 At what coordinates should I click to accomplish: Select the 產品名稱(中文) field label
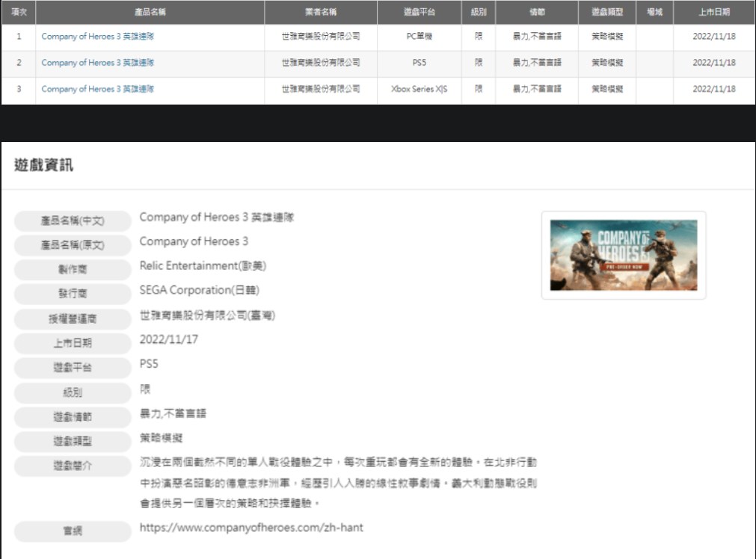pyautogui.click(x=73, y=221)
